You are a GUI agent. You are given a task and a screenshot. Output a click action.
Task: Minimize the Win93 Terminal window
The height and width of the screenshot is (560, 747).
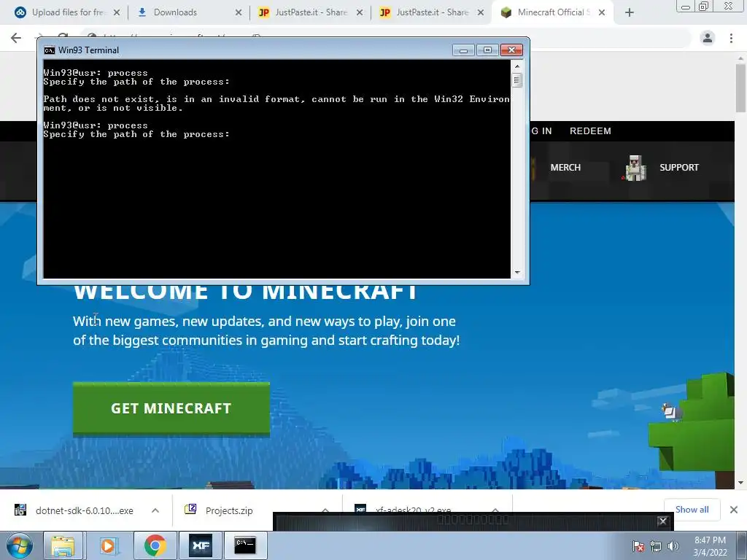(x=463, y=50)
